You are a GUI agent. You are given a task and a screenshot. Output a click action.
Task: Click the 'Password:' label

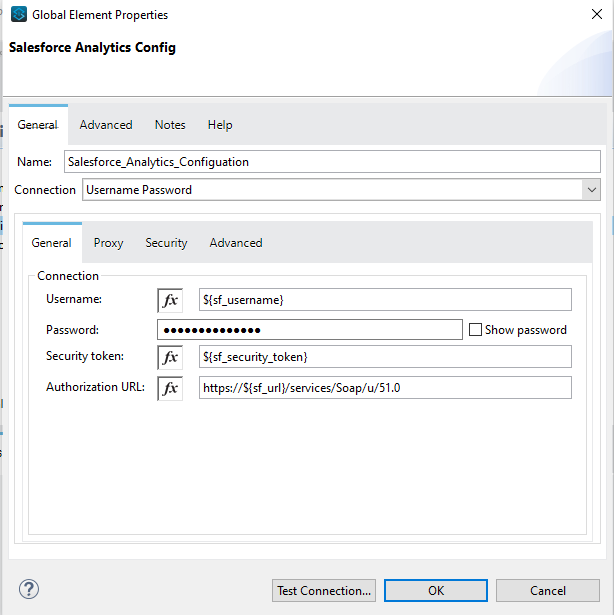[x=72, y=330]
